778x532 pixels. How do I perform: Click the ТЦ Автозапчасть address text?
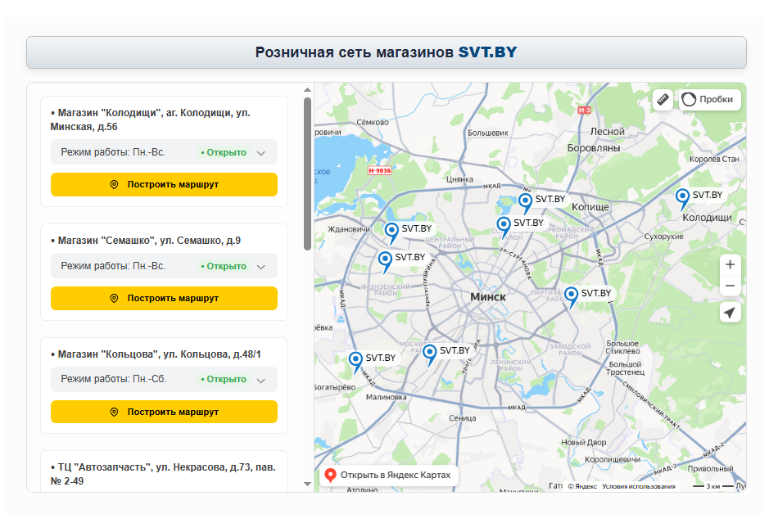coord(163,474)
